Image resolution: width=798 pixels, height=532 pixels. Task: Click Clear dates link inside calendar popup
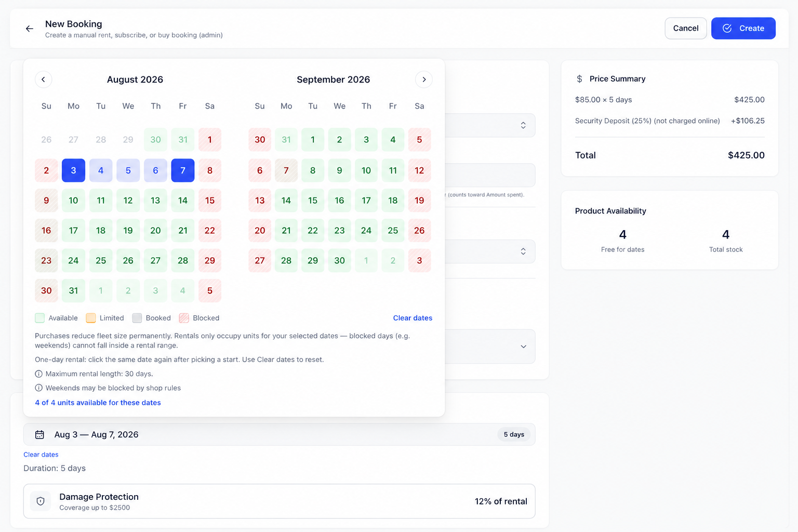tap(413, 318)
